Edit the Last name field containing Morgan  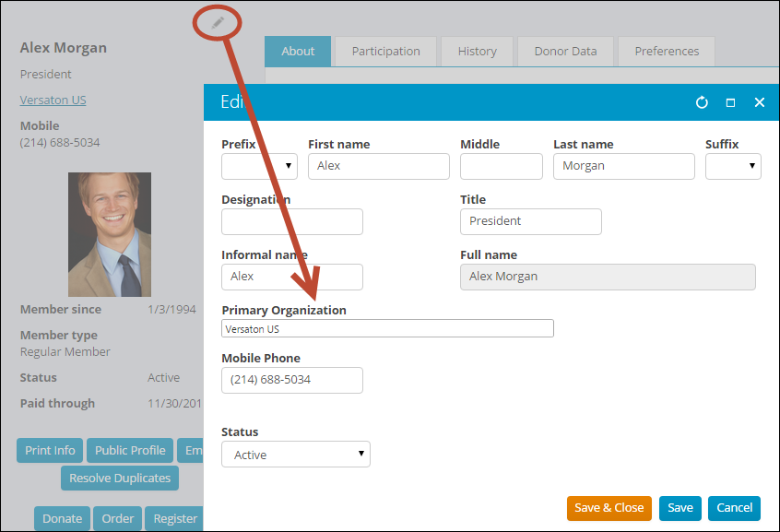coord(624,166)
